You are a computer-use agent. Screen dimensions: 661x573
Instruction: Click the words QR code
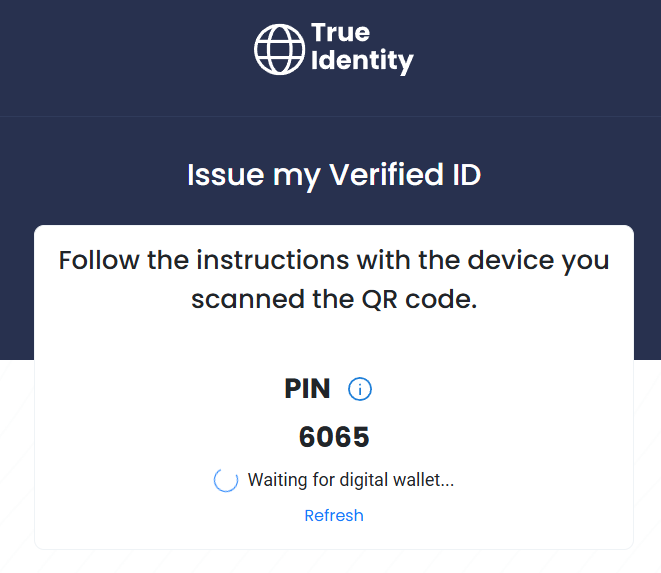click(x=419, y=300)
